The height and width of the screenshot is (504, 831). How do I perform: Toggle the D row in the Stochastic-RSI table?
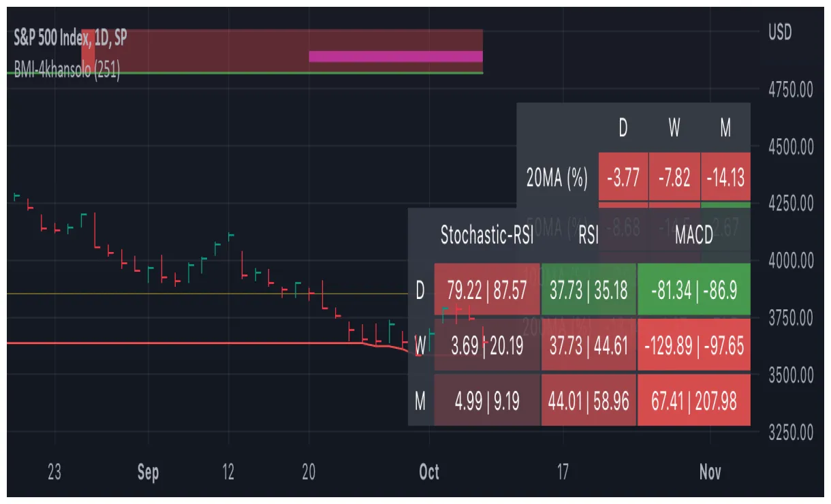pyautogui.click(x=420, y=289)
